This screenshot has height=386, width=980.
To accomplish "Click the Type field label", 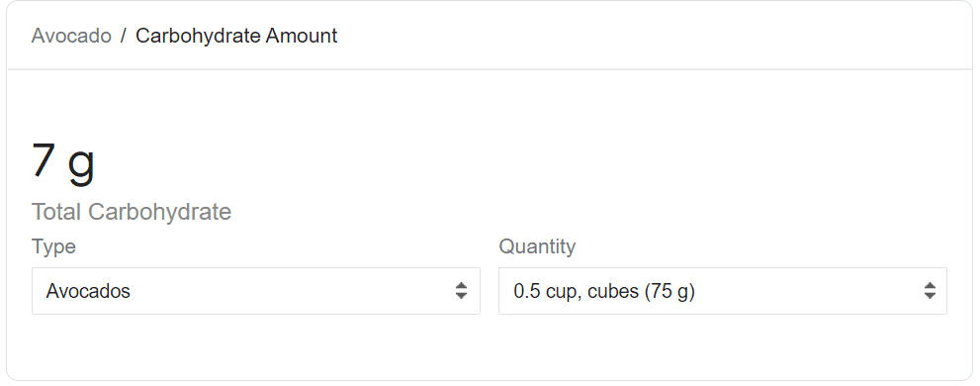I will coord(53,246).
